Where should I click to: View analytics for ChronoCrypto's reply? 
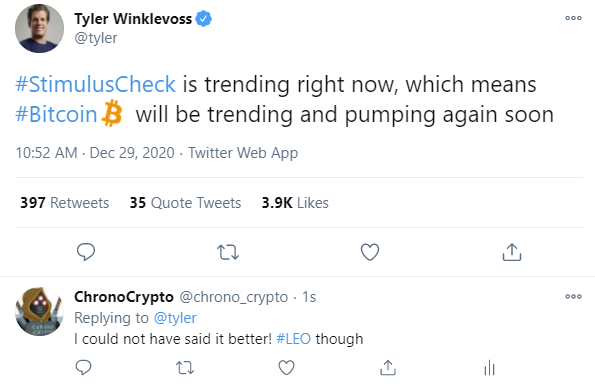490,368
